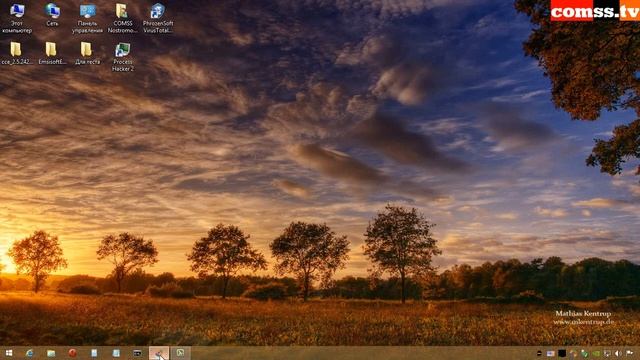This screenshot has width=640, height=360.
Task: Open "Панель управления" desktop shortcut
Action: coord(87,18)
